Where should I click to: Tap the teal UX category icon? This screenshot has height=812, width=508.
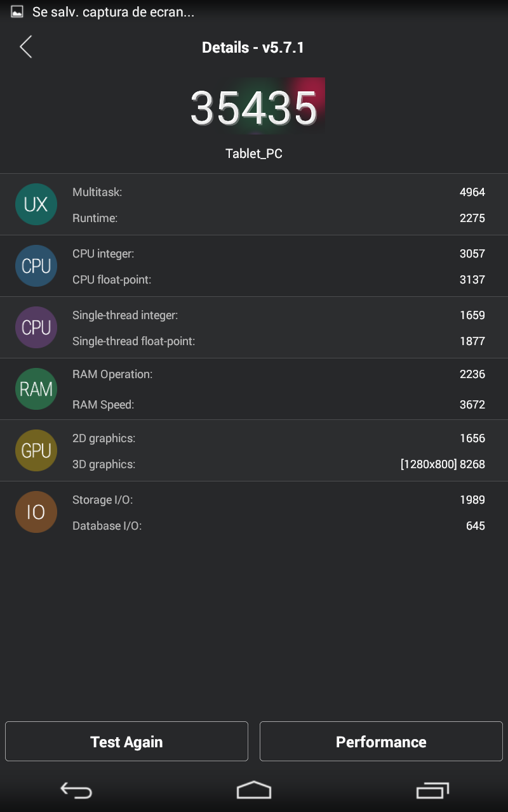tap(36, 204)
